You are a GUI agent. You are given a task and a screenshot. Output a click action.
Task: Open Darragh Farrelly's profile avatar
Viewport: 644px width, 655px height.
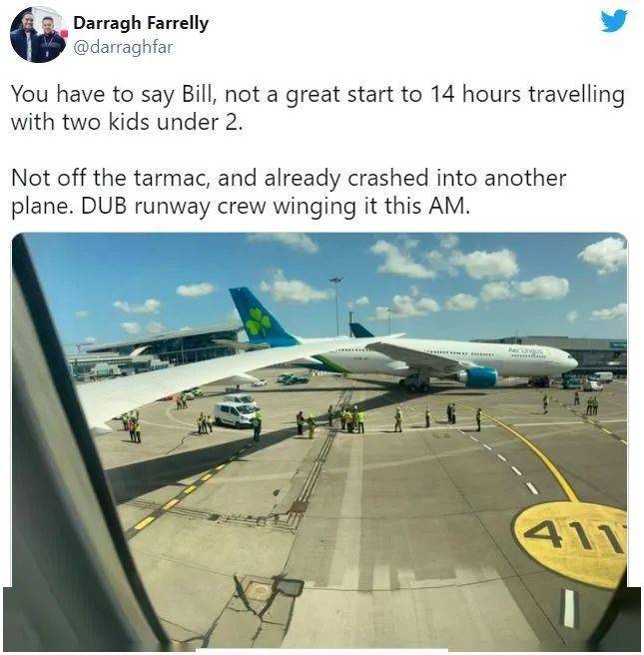38,34
